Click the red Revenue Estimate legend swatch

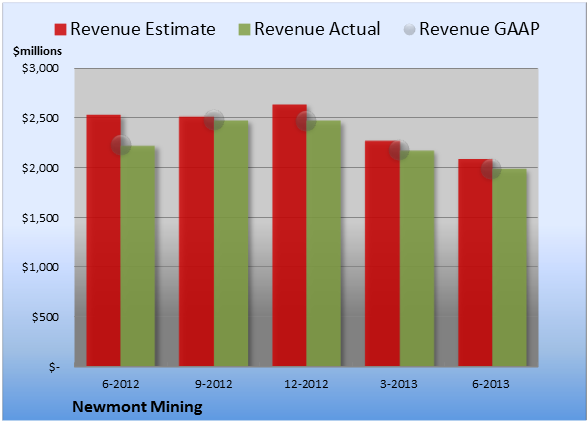click(60, 29)
